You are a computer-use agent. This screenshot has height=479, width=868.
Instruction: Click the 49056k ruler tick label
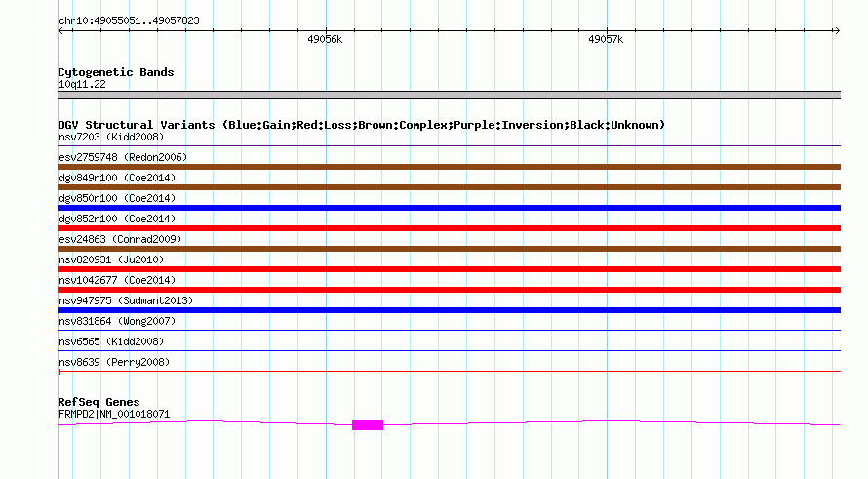[325, 39]
